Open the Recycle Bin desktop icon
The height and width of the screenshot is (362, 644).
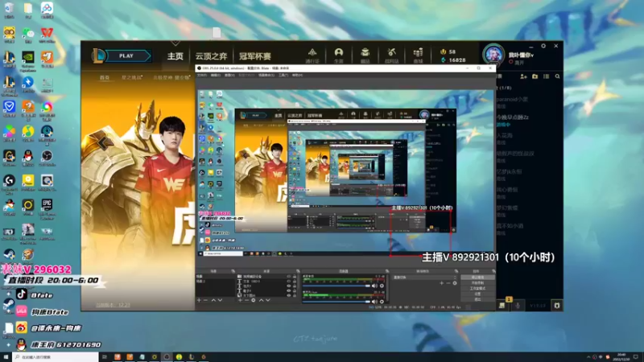point(9,10)
